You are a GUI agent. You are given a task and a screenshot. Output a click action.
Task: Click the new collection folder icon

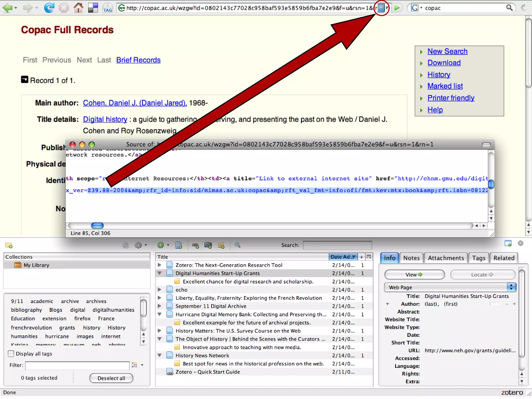[x=9, y=245]
